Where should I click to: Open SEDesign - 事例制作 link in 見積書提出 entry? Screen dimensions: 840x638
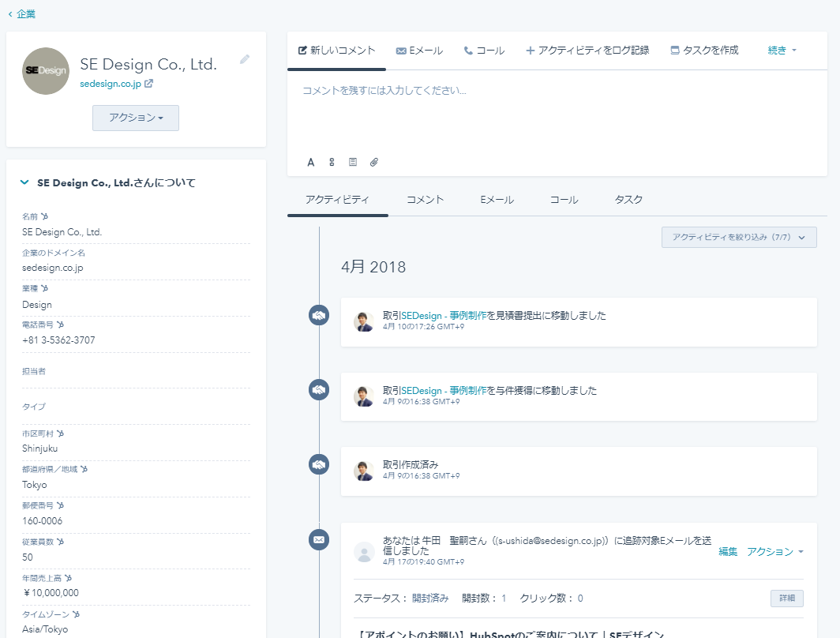tap(444, 316)
